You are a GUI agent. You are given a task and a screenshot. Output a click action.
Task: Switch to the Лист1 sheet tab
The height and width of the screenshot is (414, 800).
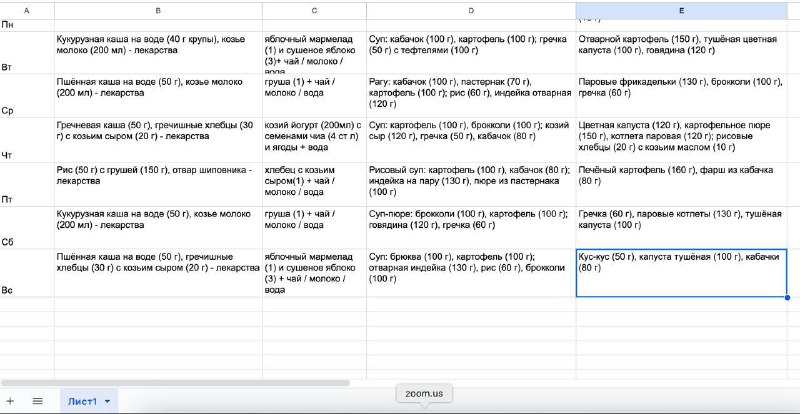click(x=82, y=401)
